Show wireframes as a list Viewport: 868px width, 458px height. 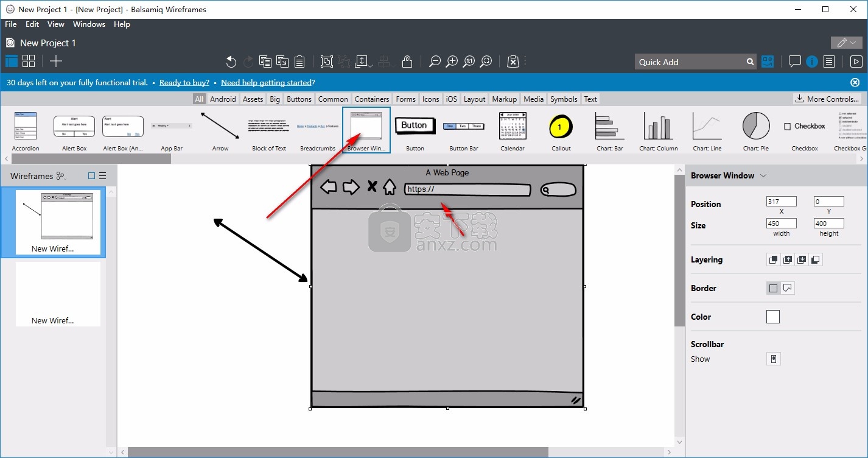[x=103, y=176]
